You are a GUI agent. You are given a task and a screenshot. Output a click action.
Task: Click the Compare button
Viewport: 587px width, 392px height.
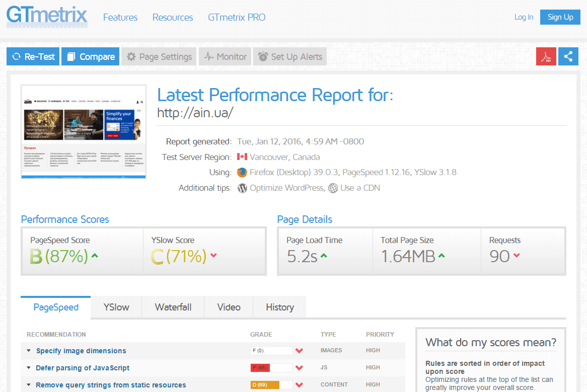[x=90, y=56]
